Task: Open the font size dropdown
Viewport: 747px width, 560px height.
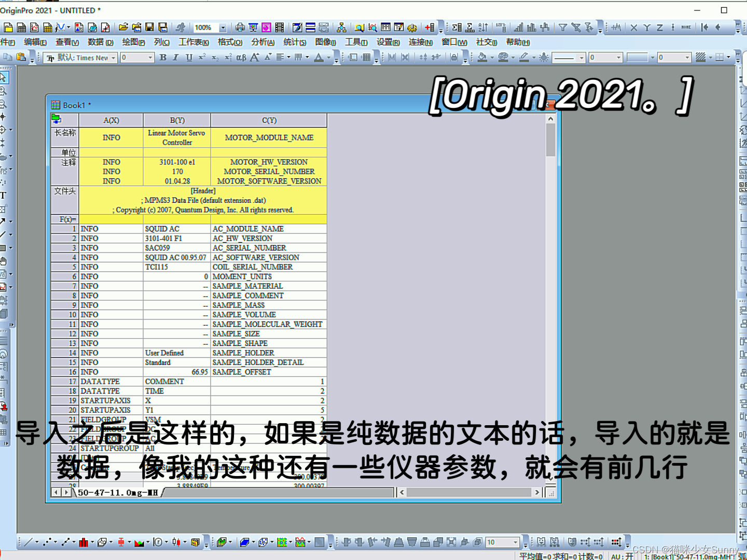Action: coord(150,58)
